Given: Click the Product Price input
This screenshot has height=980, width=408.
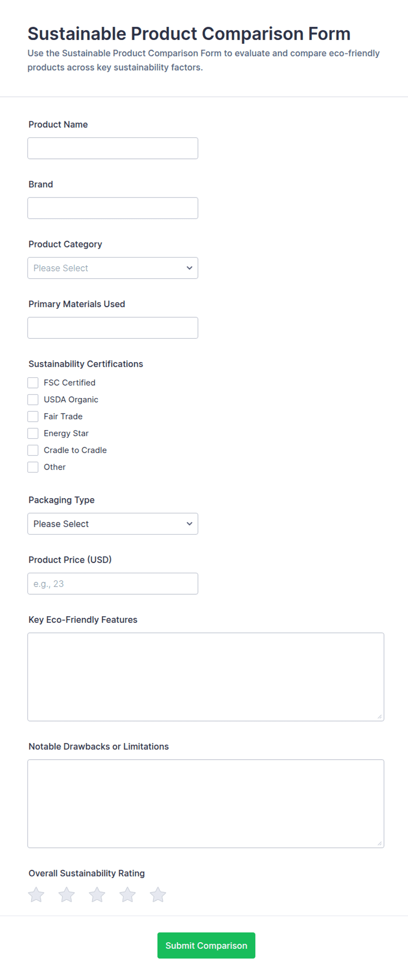Looking at the screenshot, I should pyautogui.click(x=113, y=584).
